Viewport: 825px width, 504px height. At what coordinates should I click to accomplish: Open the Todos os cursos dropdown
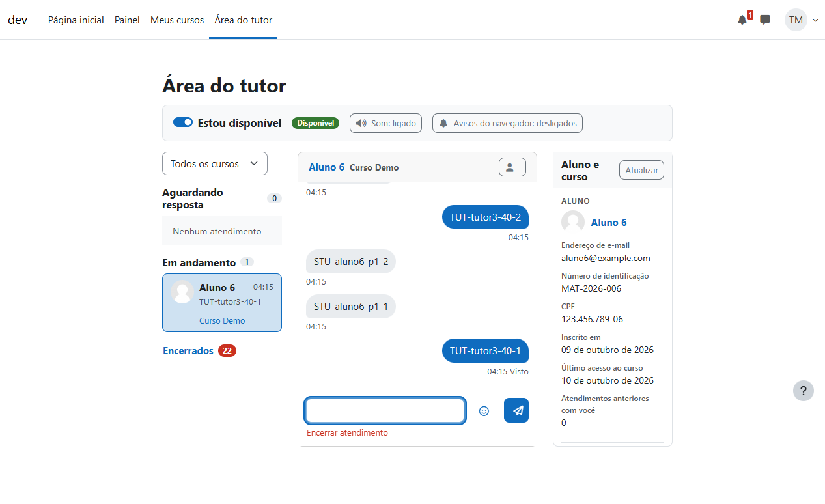click(215, 163)
